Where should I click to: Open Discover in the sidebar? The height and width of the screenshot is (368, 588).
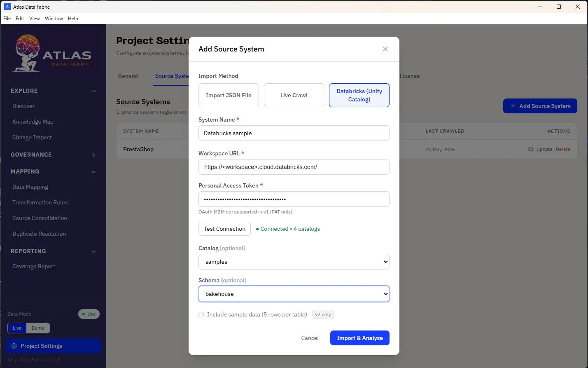pos(23,106)
